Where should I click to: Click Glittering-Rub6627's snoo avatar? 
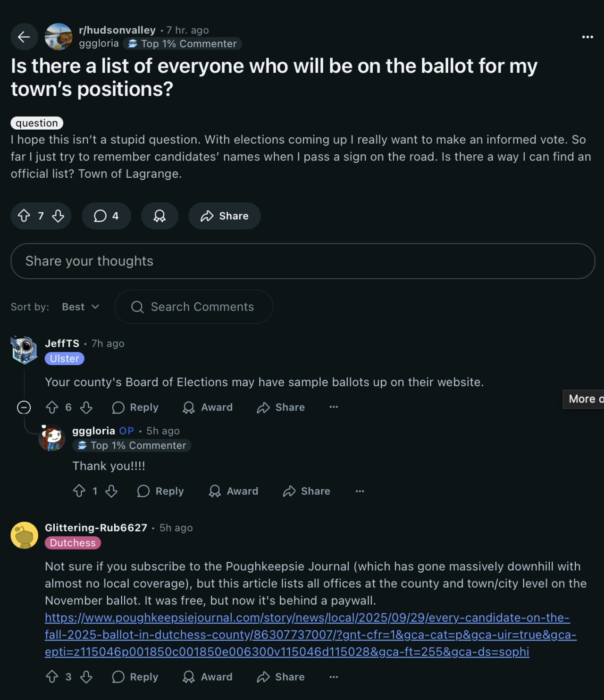pos(24,535)
